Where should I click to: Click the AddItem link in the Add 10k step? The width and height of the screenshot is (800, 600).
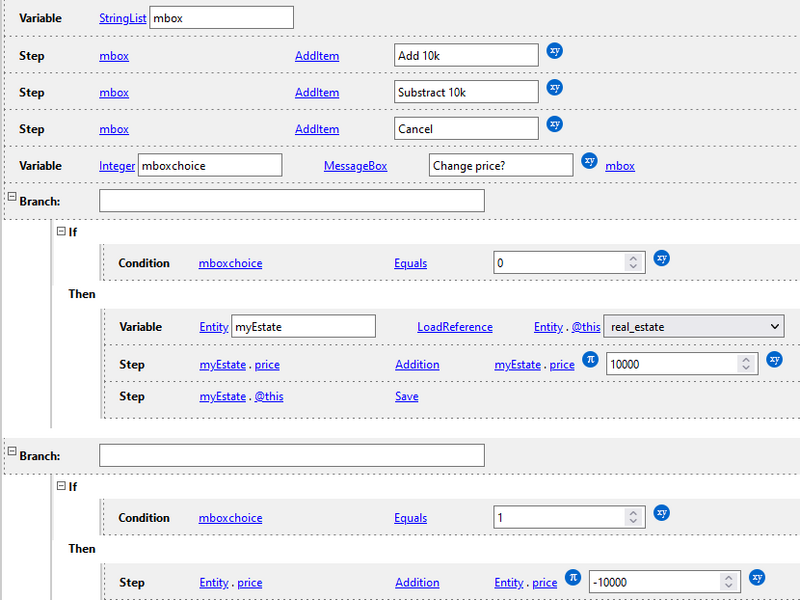point(317,56)
